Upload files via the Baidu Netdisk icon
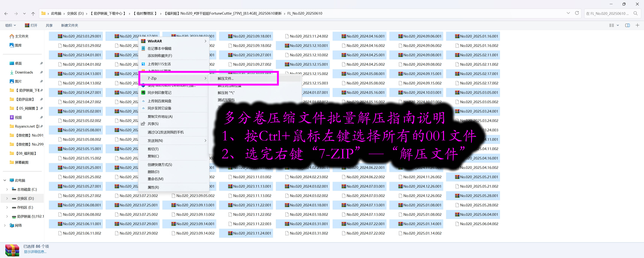This screenshot has width=644, height=258. point(143,101)
